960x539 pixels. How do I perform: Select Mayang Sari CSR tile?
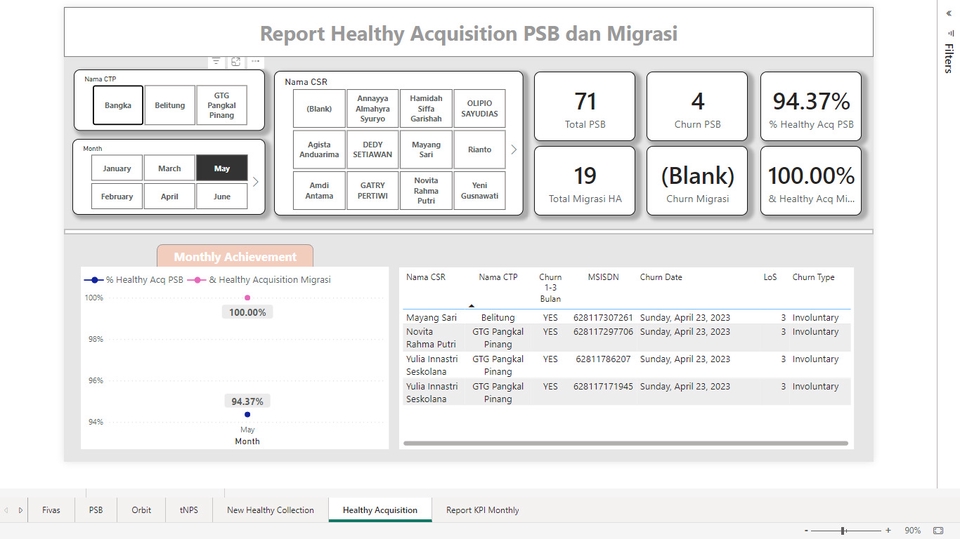tap(426, 149)
